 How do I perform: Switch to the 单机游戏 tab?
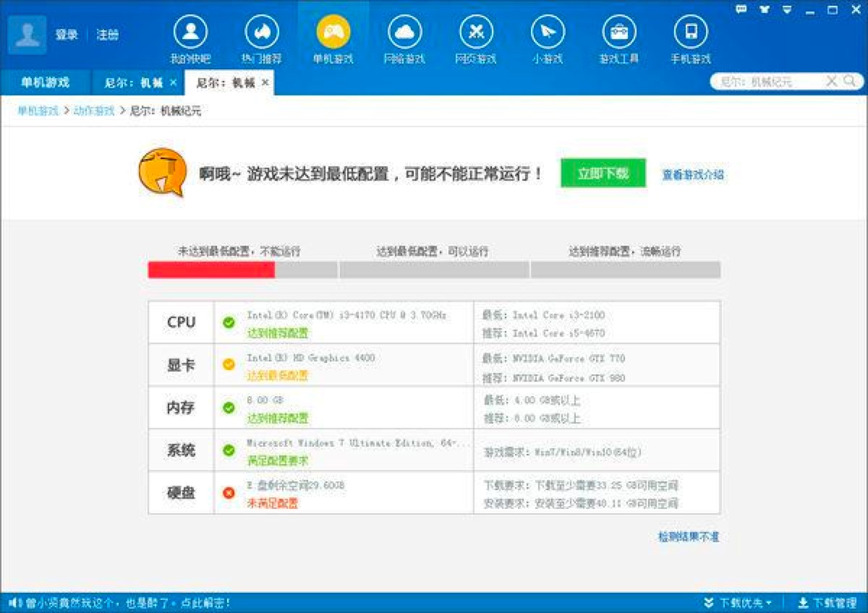45,82
